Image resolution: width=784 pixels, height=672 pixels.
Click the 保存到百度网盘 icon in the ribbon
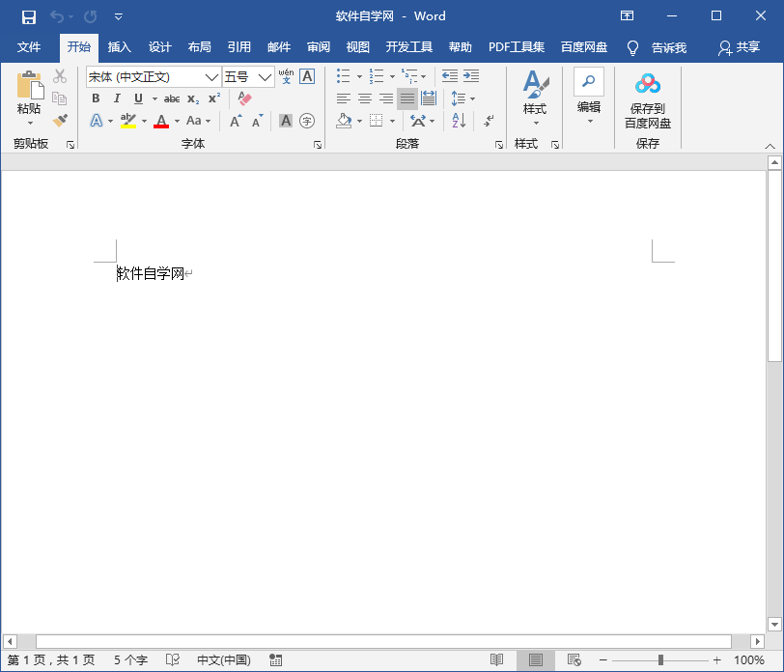pyautogui.click(x=648, y=82)
